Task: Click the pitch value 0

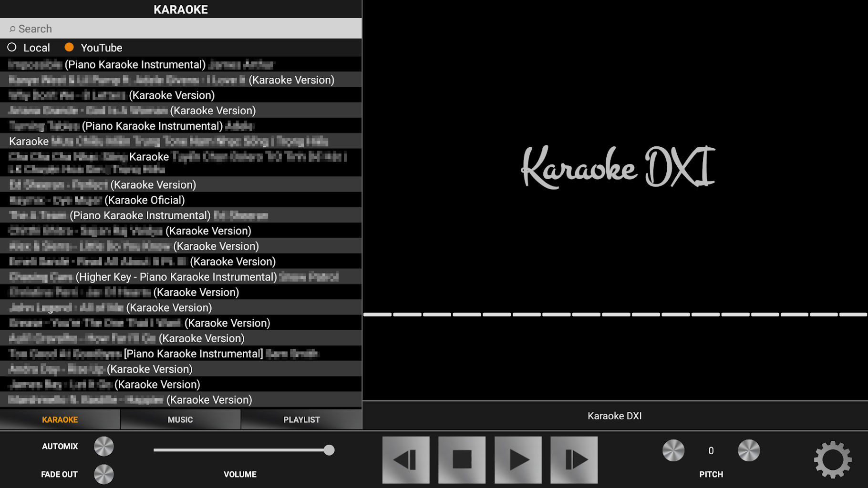Action: click(x=711, y=451)
